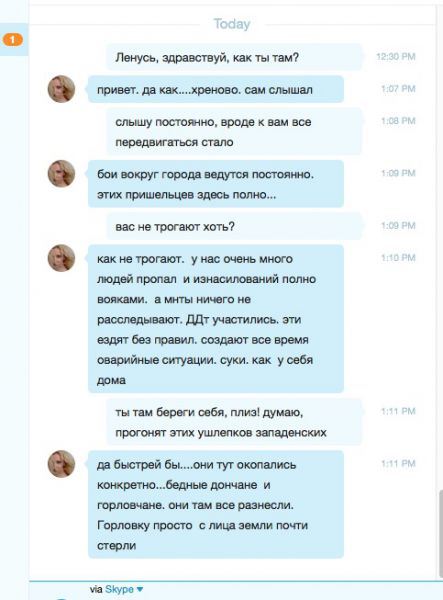Viewport: 443px width, 600px height.
Task: Select the 'Горловку просто' long message bubble
Action: (216, 504)
